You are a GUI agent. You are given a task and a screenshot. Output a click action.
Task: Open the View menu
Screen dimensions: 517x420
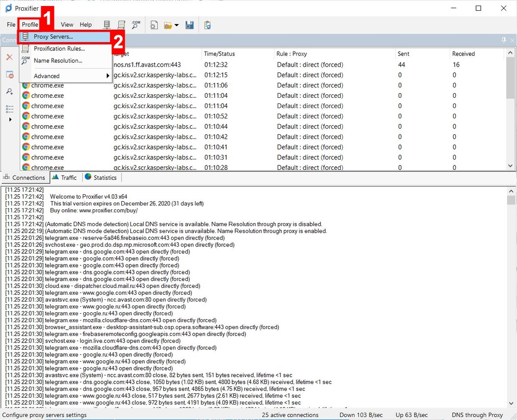[67, 25]
